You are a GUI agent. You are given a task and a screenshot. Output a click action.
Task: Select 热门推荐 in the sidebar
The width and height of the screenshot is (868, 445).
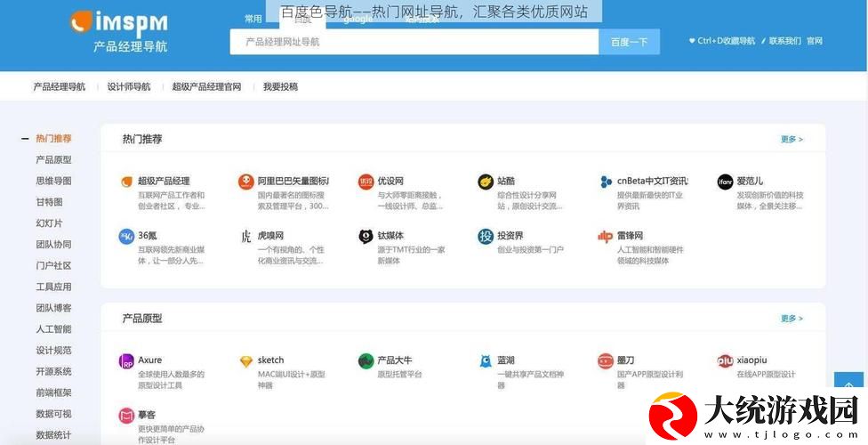[53, 139]
